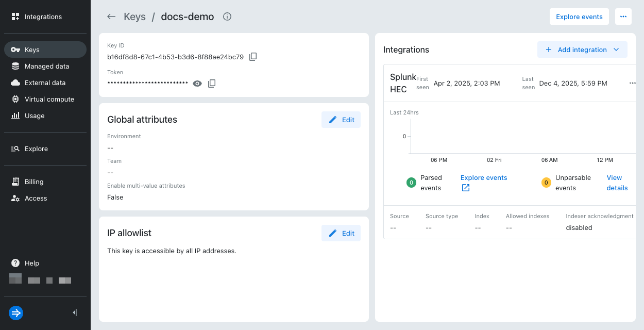Open Virtual compute page
The width and height of the screenshot is (644, 330).
pos(45,99)
